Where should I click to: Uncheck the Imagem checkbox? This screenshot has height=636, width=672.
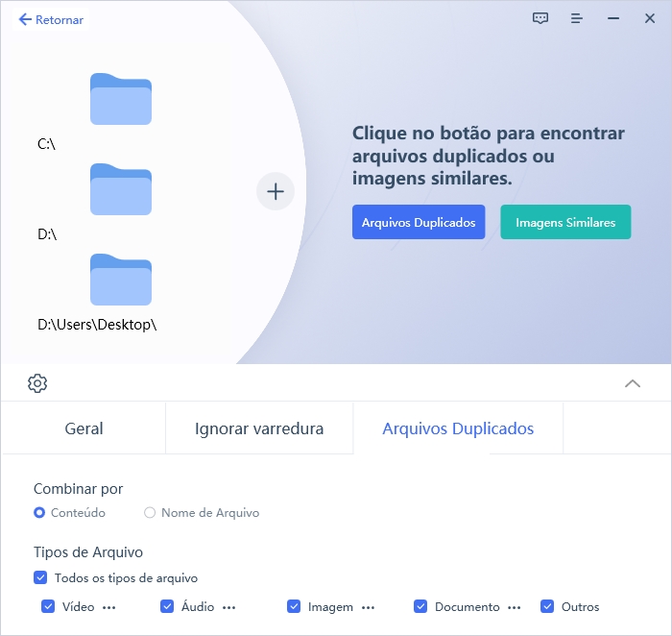coord(294,606)
